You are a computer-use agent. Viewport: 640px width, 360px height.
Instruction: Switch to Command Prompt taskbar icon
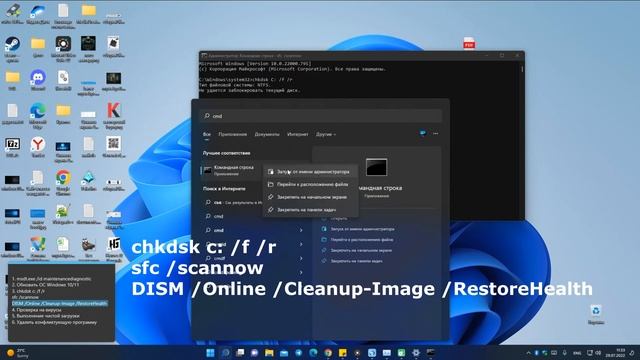tap(430, 353)
